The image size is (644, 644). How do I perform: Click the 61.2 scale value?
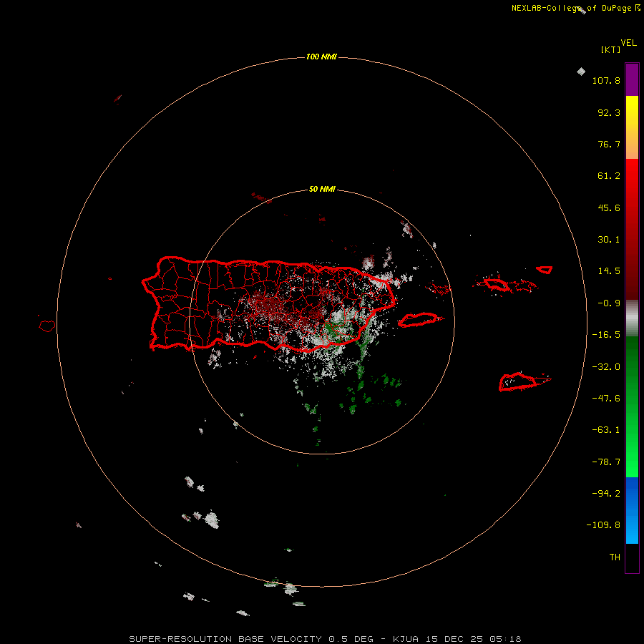click(609, 176)
